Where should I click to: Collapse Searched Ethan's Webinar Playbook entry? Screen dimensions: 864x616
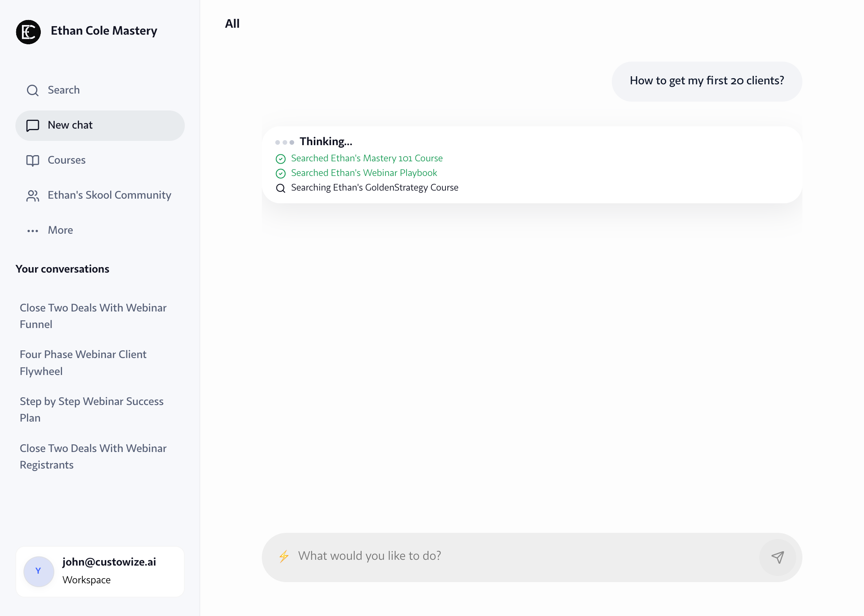[x=363, y=173]
